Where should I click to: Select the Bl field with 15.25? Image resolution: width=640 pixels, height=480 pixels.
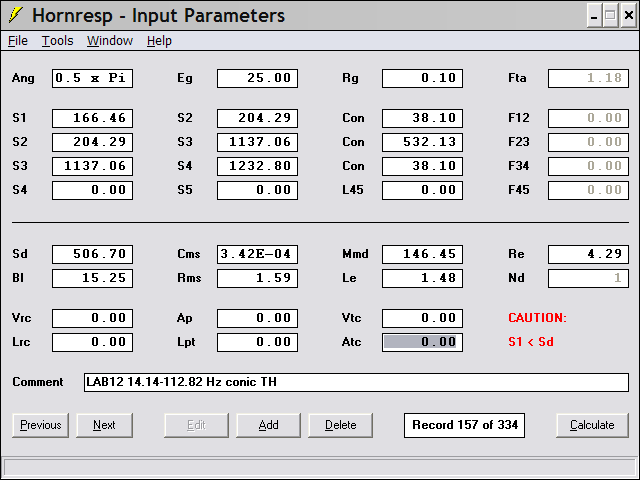tap(92, 278)
